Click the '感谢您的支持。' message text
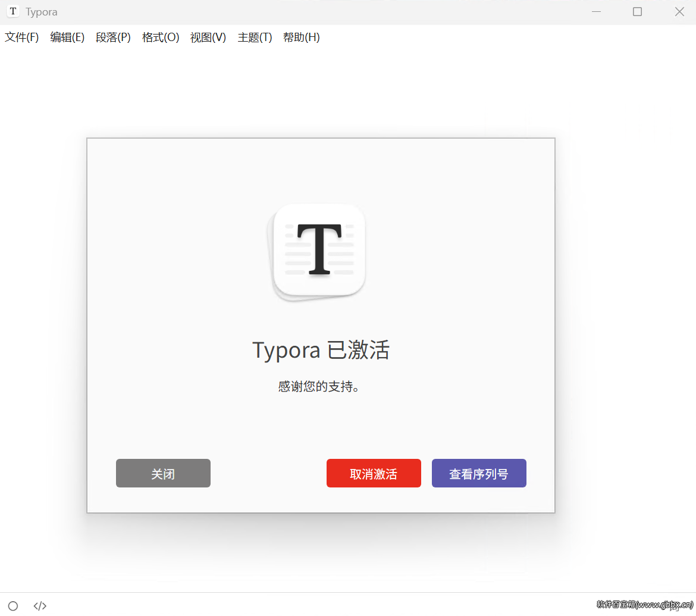The height and width of the screenshot is (616, 696). (319, 386)
